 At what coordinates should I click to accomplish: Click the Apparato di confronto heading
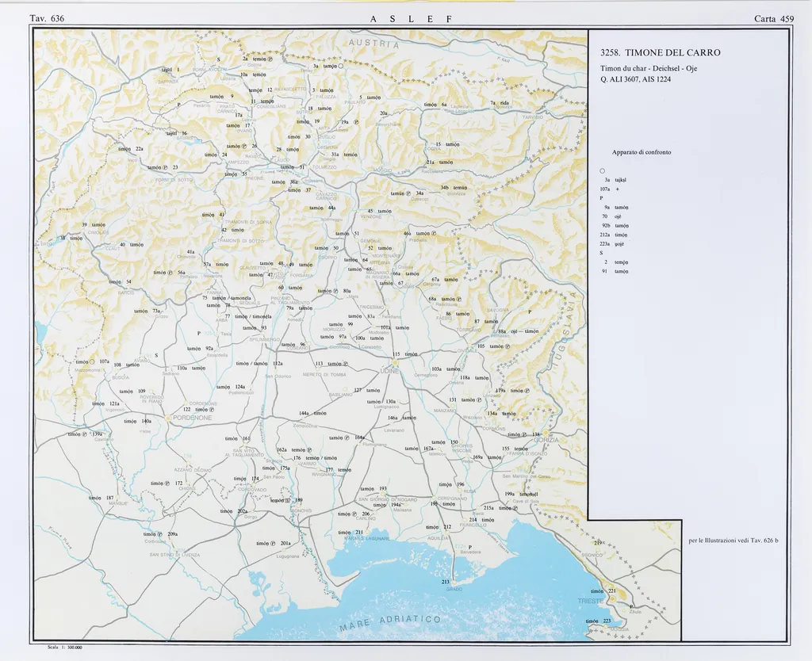tap(642, 152)
